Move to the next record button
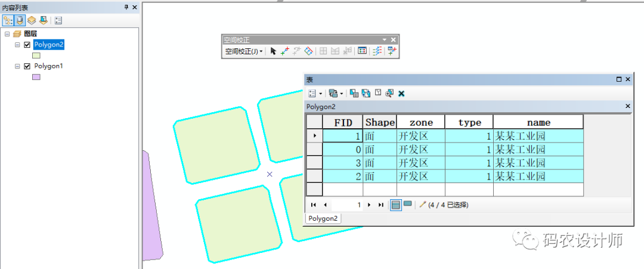 click(370, 205)
